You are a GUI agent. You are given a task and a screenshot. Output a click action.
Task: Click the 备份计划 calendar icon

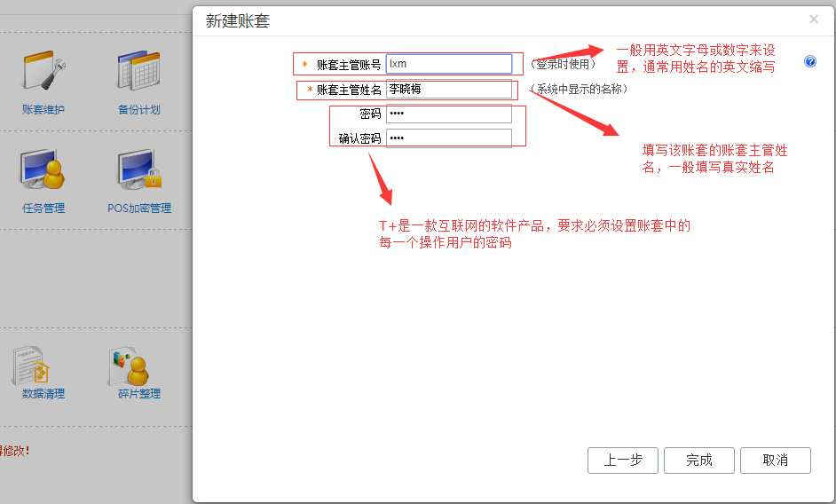[x=138, y=72]
